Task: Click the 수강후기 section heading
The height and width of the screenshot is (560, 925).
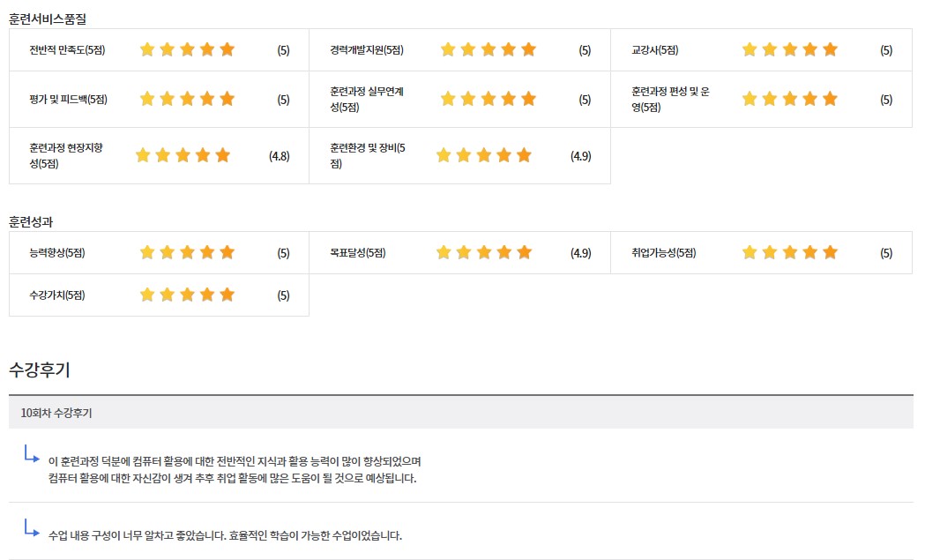Action: click(40, 370)
